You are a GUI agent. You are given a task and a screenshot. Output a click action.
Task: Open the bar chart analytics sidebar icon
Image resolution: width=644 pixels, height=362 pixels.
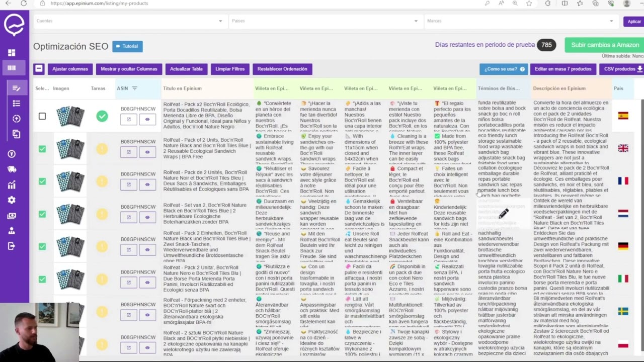click(x=12, y=185)
